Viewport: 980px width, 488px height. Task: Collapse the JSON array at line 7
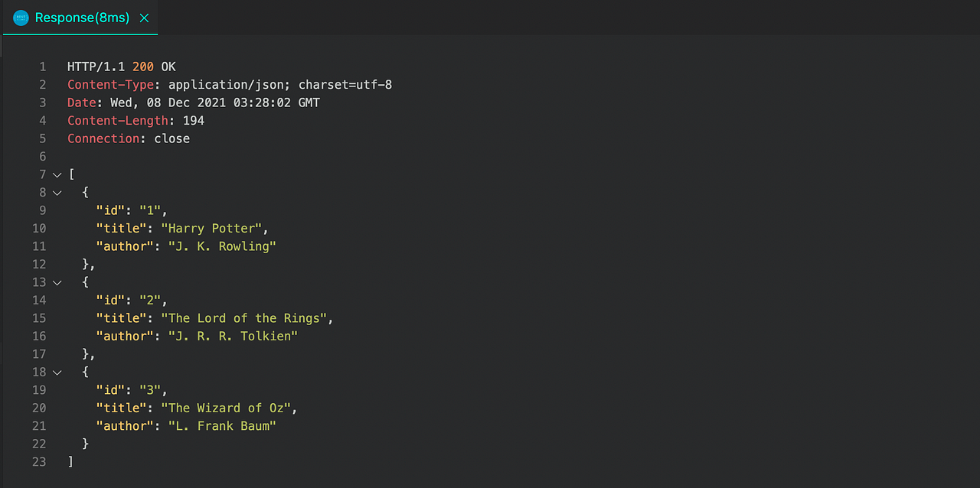tap(57, 174)
